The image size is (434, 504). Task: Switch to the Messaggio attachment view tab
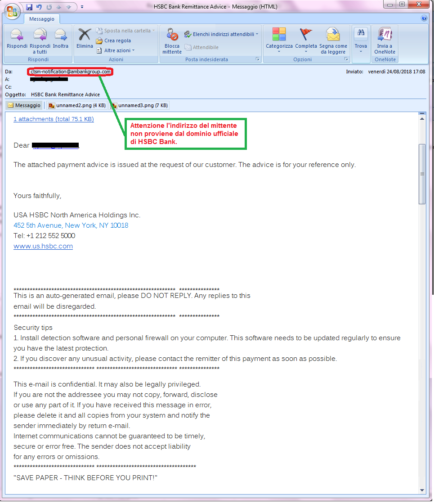(x=24, y=105)
